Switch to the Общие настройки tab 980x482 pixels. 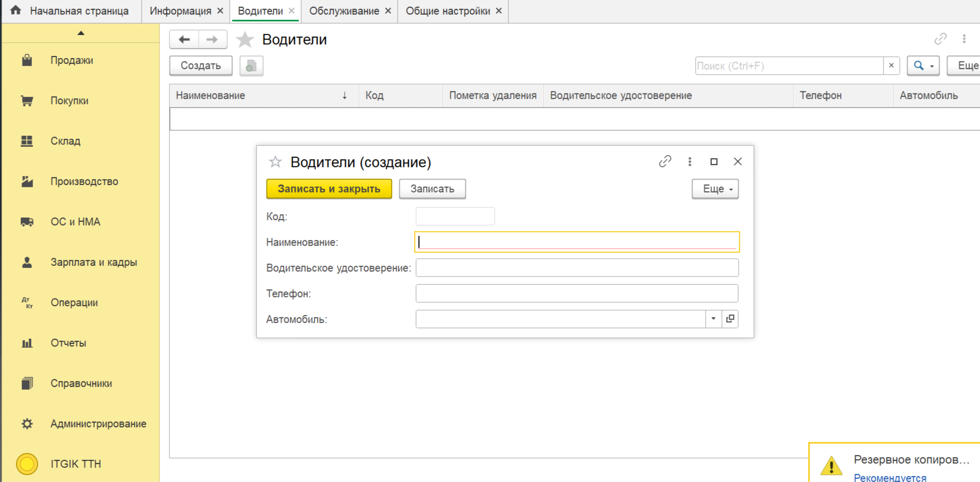(x=448, y=11)
